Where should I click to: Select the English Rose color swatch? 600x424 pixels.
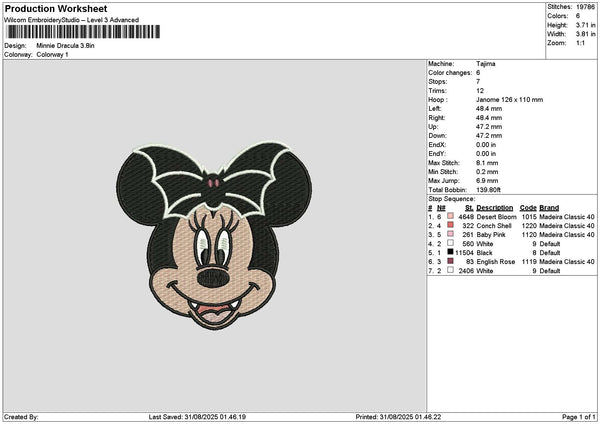click(x=450, y=261)
